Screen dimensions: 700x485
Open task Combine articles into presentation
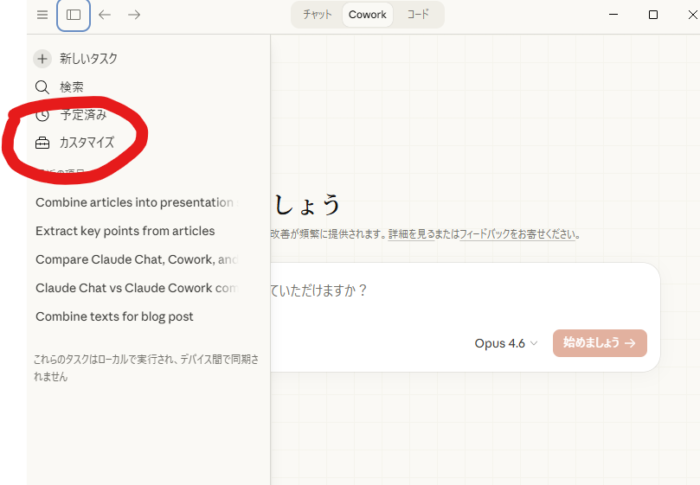pos(134,202)
